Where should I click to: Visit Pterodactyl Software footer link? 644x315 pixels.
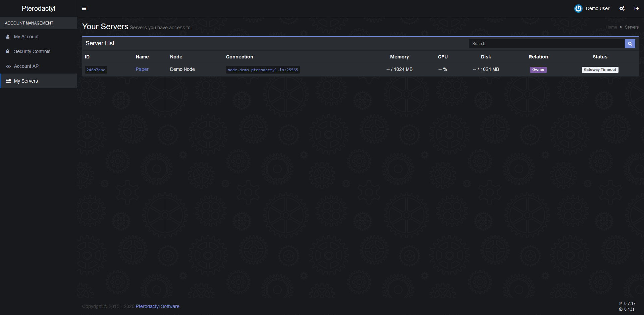point(158,306)
